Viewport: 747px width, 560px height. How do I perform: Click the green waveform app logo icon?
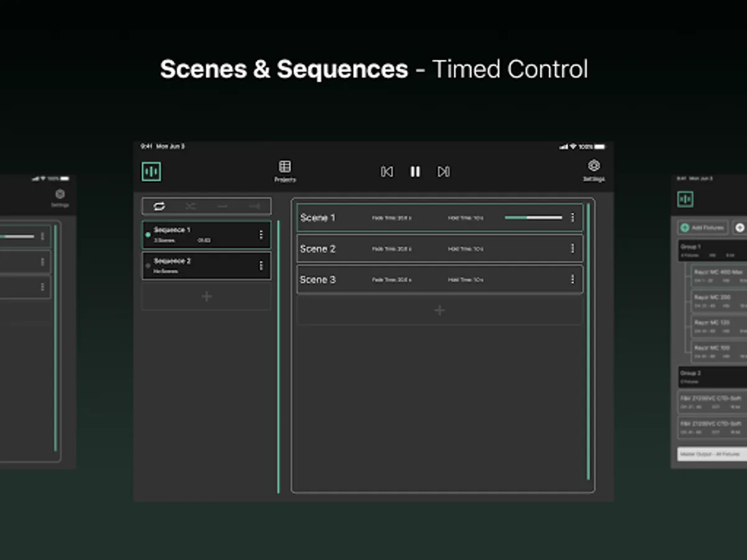151,172
